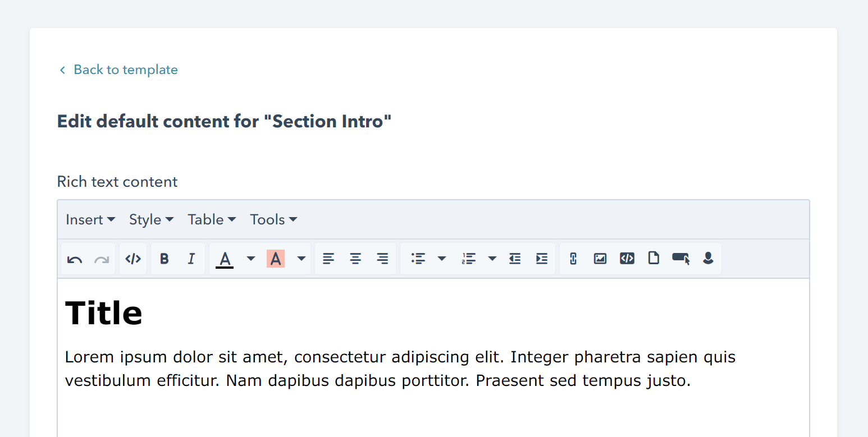The width and height of the screenshot is (868, 437).
Task: Click the Redo icon
Action: coord(102,259)
